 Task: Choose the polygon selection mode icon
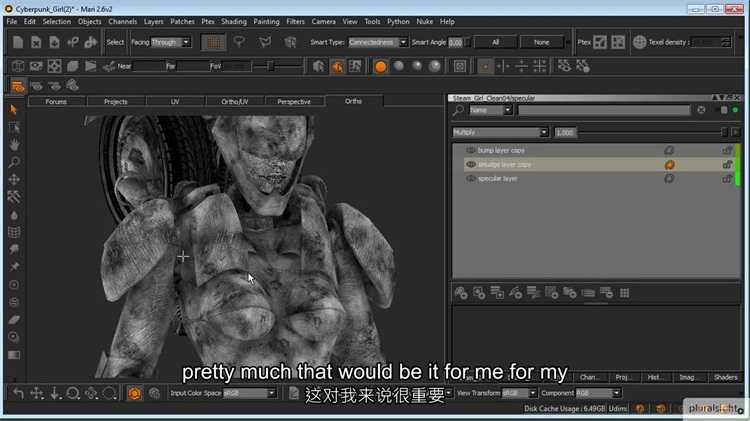pos(265,42)
